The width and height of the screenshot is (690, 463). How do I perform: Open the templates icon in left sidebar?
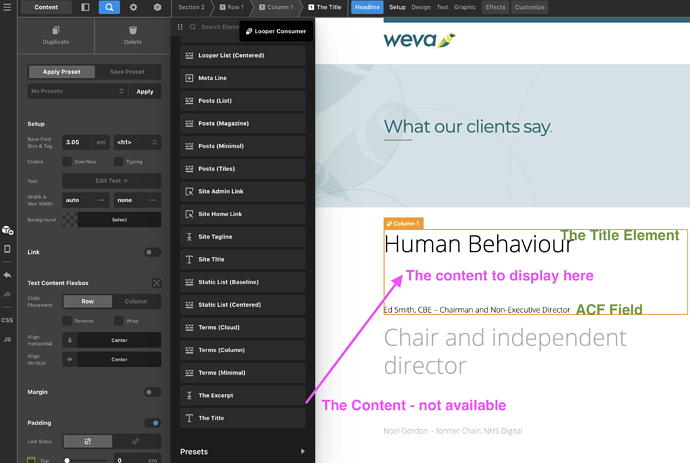(x=7, y=230)
